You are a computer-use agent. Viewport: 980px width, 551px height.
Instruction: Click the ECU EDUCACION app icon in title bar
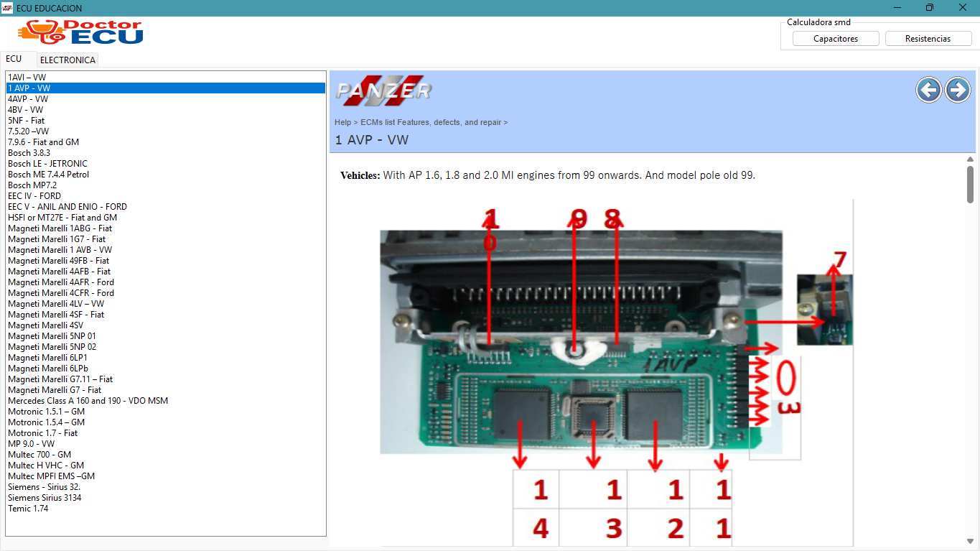pyautogui.click(x=7, y=8)
